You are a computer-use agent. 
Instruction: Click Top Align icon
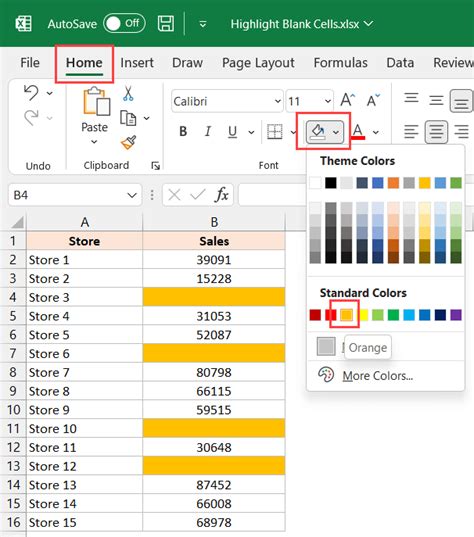411,99
